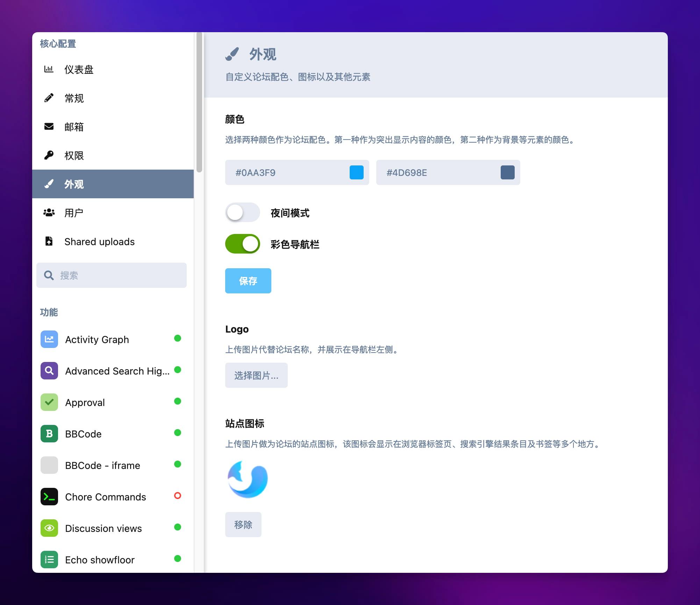This screenshot has height=605, width=700.
Task: Open the Echo showfloor extension
Action: (x=113, y=560)
